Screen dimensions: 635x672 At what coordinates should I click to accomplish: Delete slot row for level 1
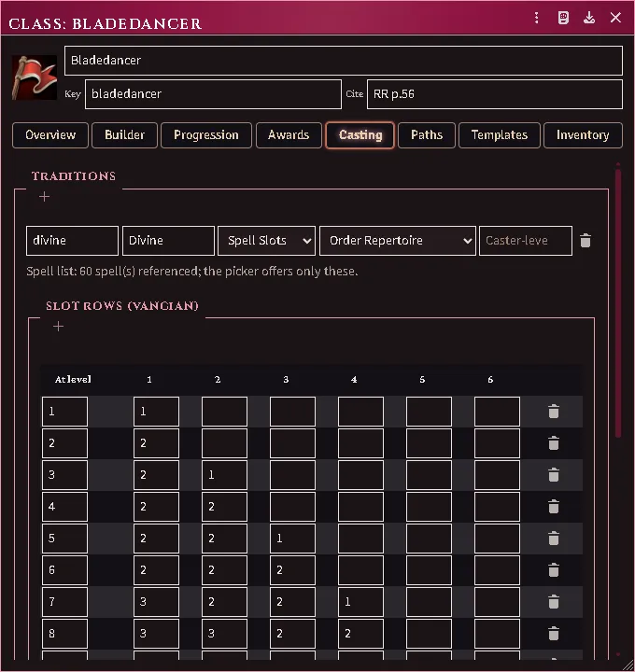[x=554, y=412]
